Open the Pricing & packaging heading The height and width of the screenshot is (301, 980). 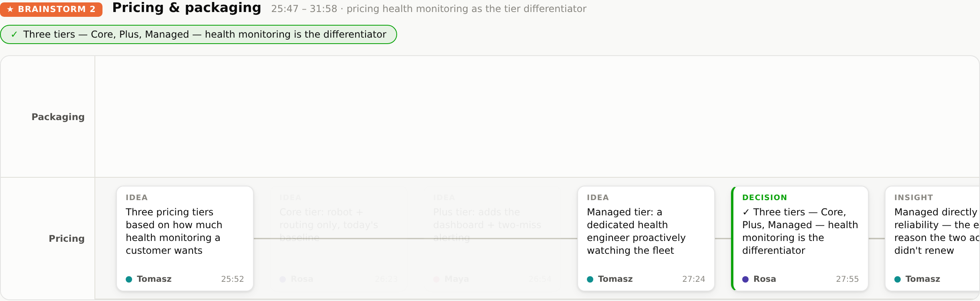point(187,8)
